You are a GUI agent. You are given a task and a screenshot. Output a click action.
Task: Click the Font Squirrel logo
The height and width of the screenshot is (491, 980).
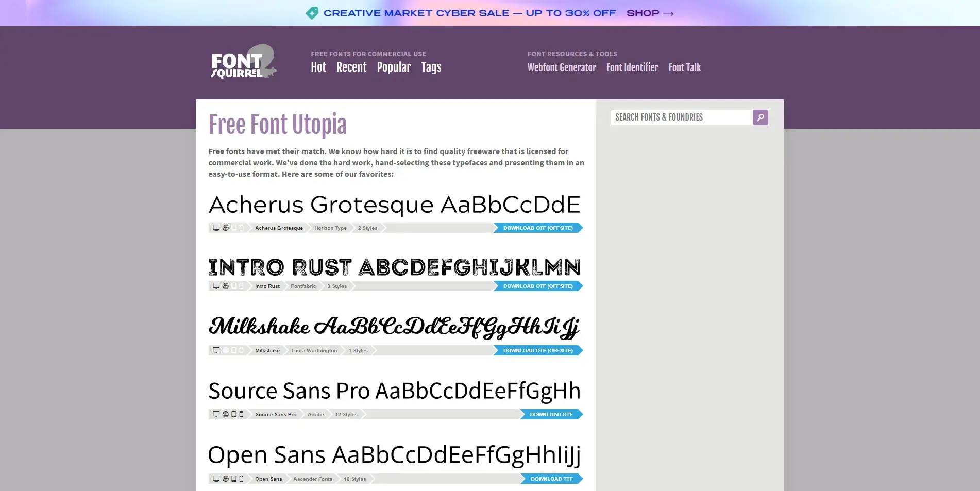[244, 62]
